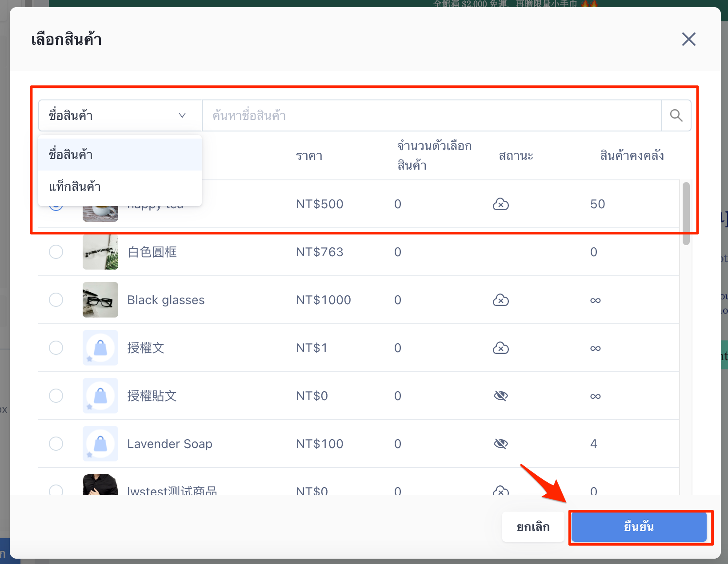Click the price NT$100
The height and width of the screenshot is (564, 728).
pos(320,444)
